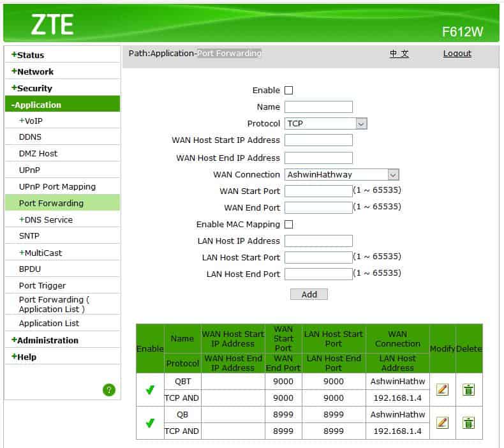Click the QBT name cell in the table
The width and height of the screenshot is (504, 448).
182,382
